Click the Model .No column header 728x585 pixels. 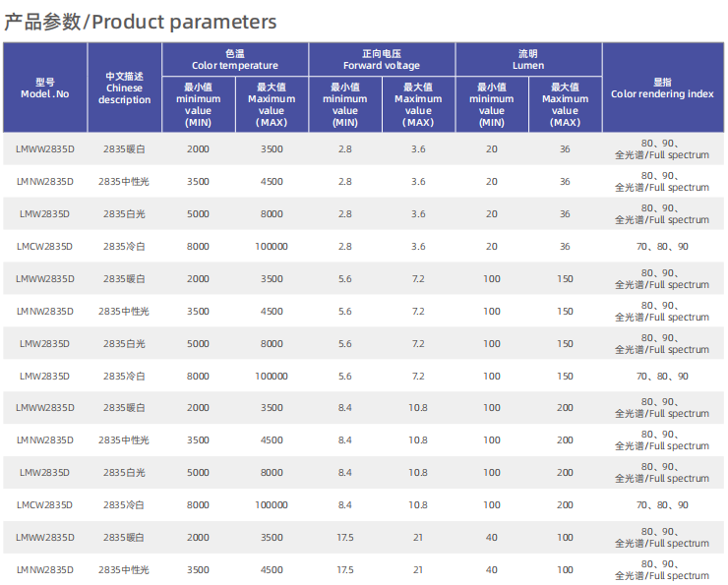tap(45, 88)
